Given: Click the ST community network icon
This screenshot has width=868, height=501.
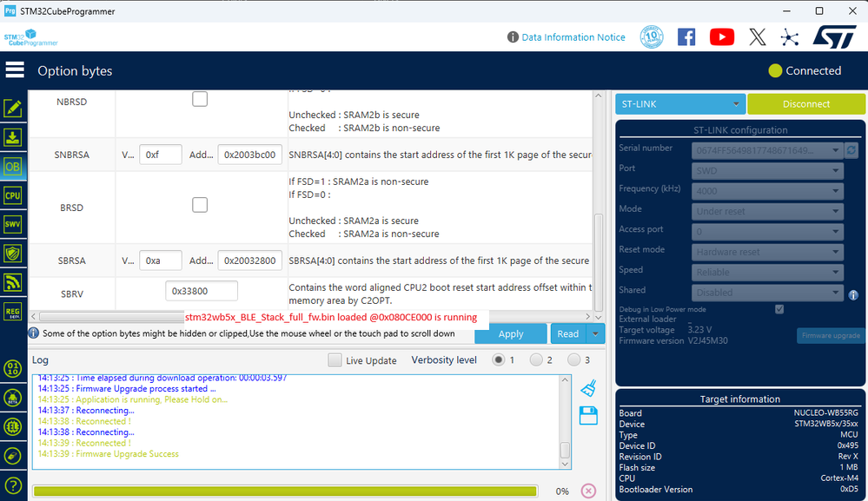Looking at the screenshot, I should pos(790,37).
